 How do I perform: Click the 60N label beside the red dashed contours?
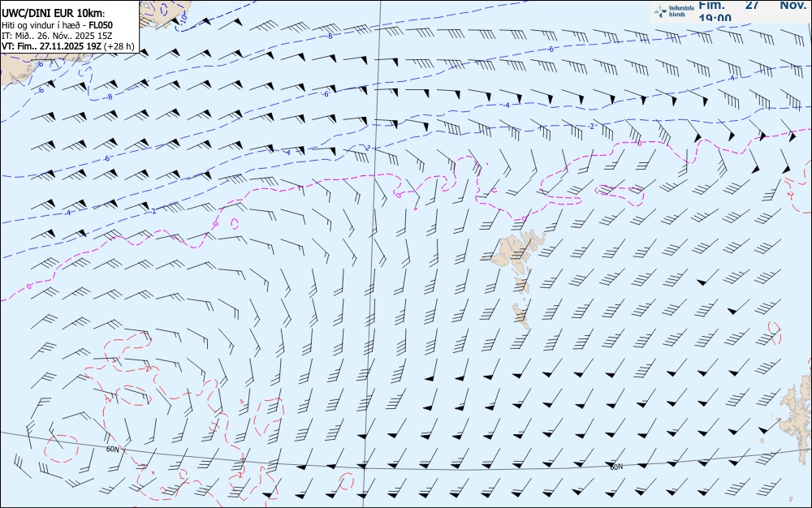coord(112,450)
